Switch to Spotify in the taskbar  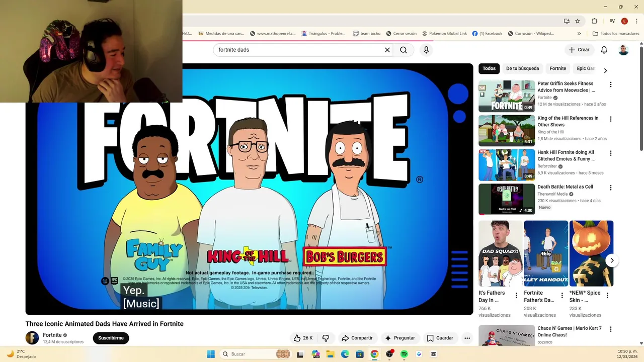404,354
